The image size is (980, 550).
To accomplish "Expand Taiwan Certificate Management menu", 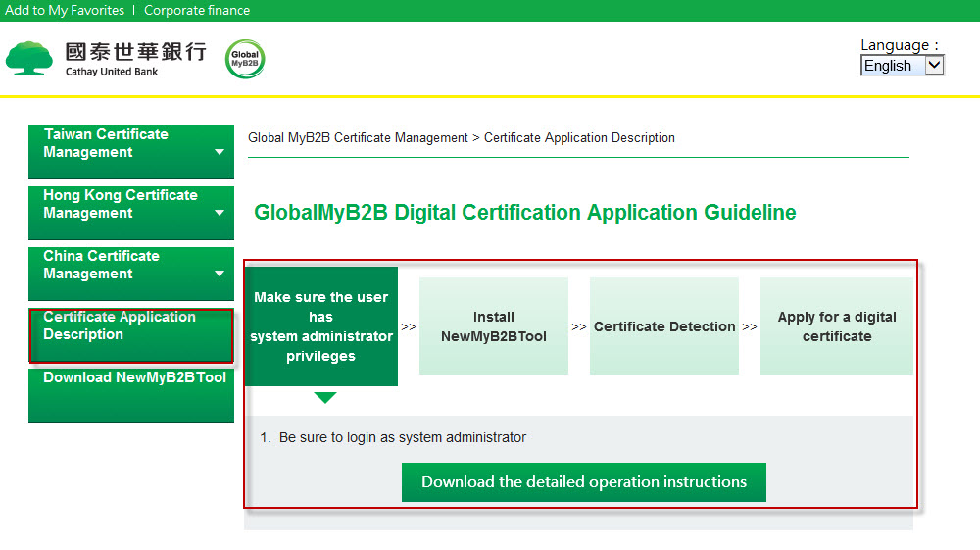I will (131, 152).
